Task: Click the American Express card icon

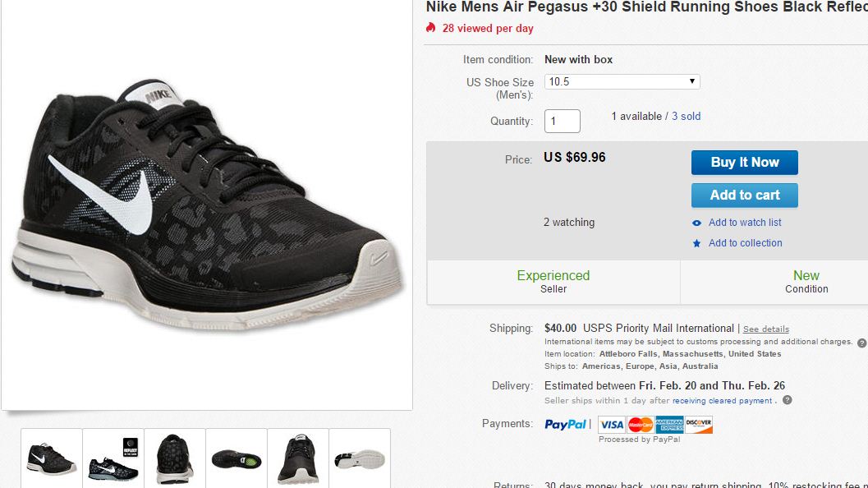Action: tap(669, 425)
